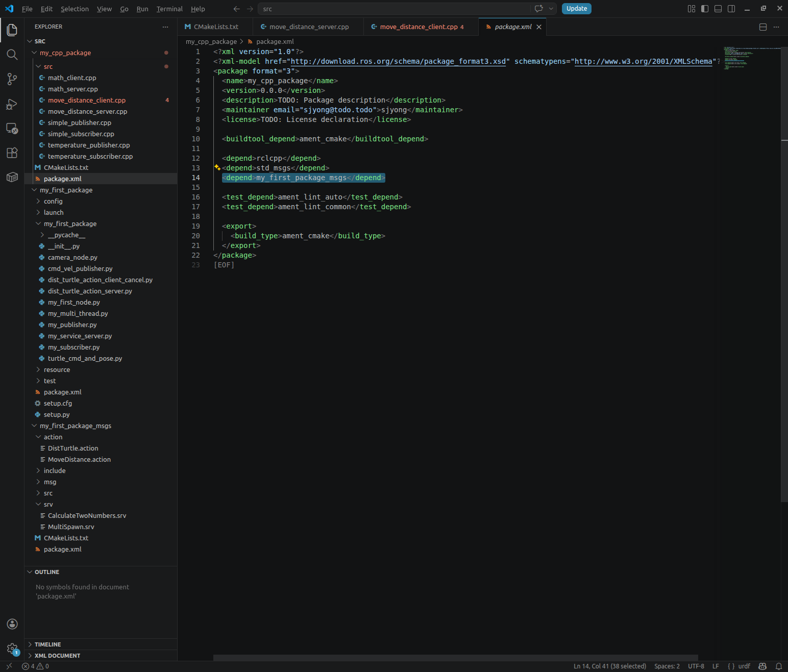This screenshot has width=788, height=672.
Task: Collapse the my_cpp_package folder
Action: (34, 53)
